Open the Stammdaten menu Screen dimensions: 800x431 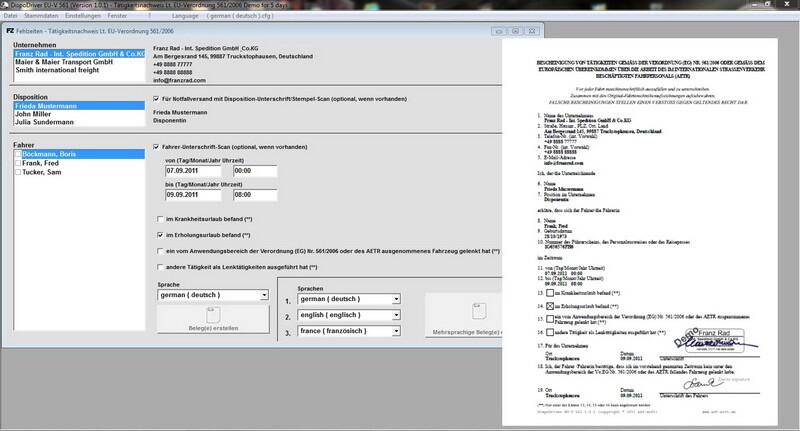41,16
